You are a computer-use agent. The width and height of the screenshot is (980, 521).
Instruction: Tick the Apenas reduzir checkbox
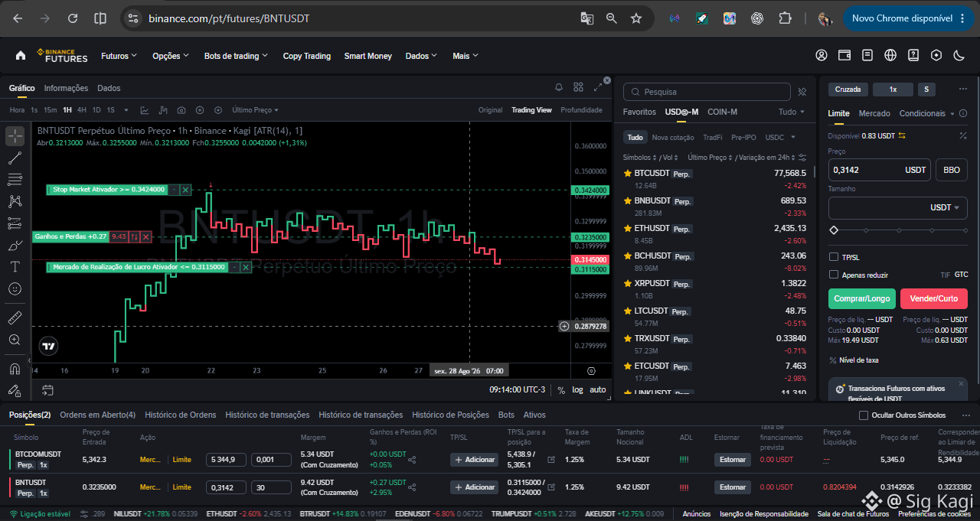click(834, 274)
